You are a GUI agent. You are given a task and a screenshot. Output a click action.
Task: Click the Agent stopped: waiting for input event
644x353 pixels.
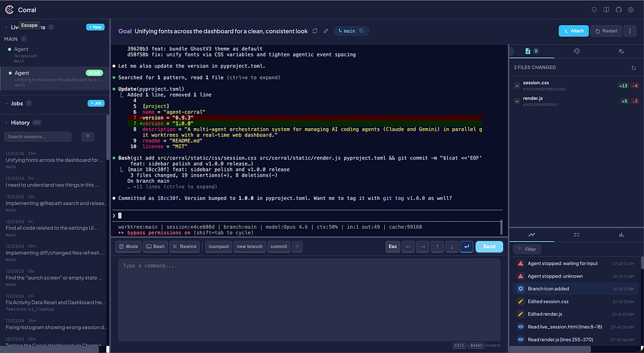pos(575,264)
